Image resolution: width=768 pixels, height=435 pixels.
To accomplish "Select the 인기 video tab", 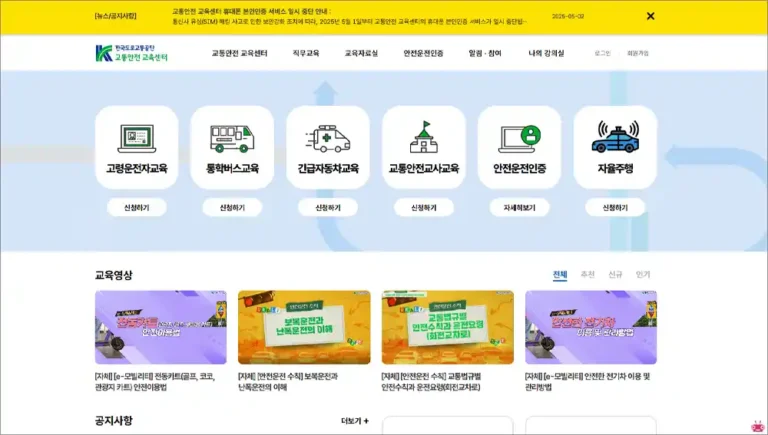I will [x=643, y=275].
